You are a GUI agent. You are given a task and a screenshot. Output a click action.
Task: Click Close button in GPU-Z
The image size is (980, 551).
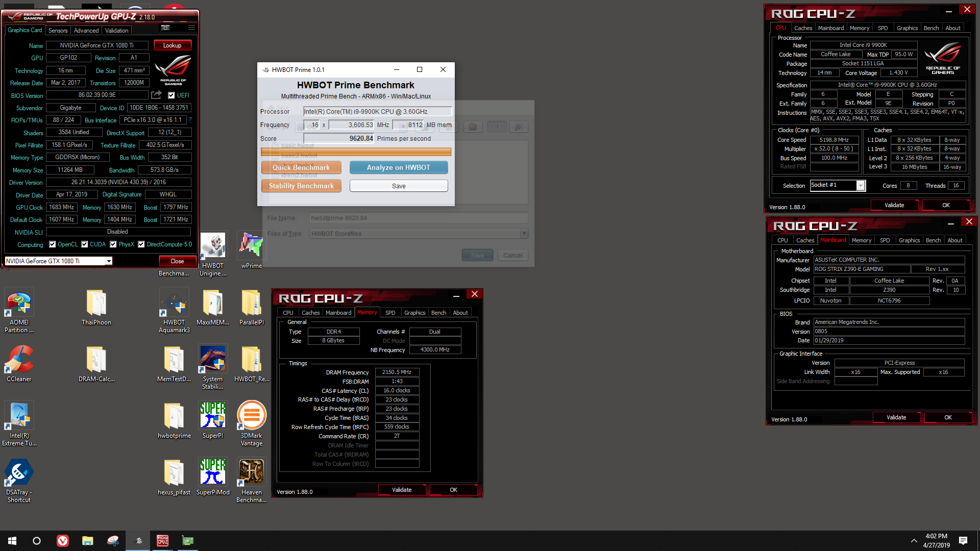[177, 261]
